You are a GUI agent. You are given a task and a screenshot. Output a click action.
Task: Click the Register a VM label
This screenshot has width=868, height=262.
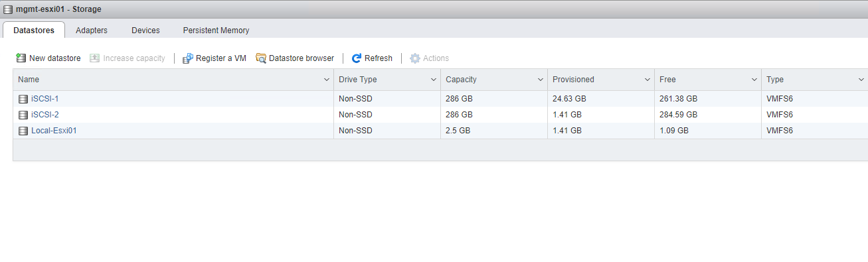[221, 58]
